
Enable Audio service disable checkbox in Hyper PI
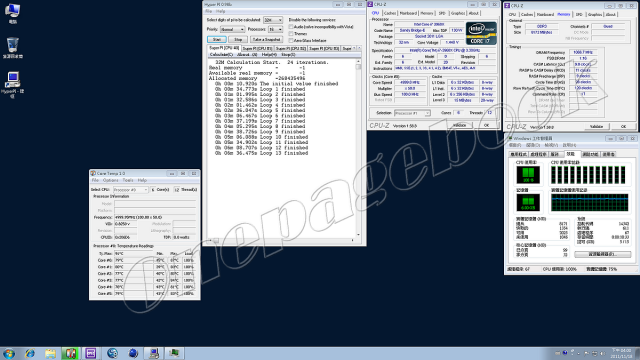(x=291, y=27)
